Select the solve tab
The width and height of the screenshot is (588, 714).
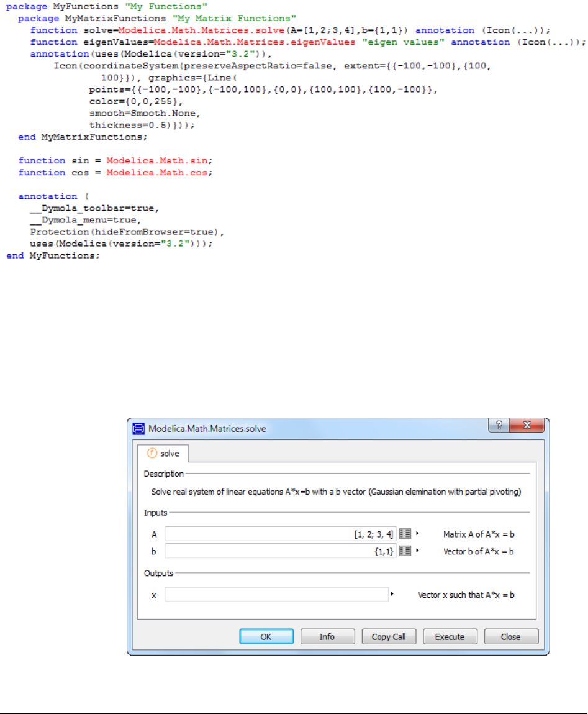pyautogui.click(x=163, y=454)
